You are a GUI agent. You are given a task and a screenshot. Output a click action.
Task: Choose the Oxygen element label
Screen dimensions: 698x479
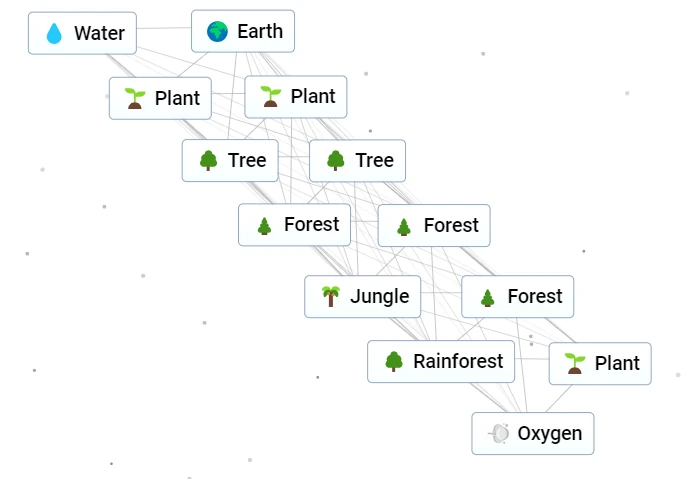click(549, 434)
